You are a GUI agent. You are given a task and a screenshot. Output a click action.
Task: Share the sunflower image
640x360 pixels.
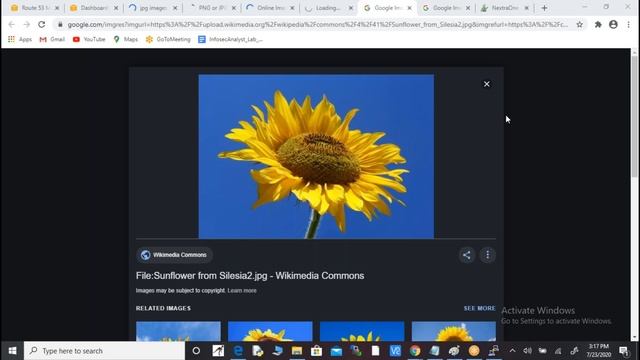(x=467, y=255)
